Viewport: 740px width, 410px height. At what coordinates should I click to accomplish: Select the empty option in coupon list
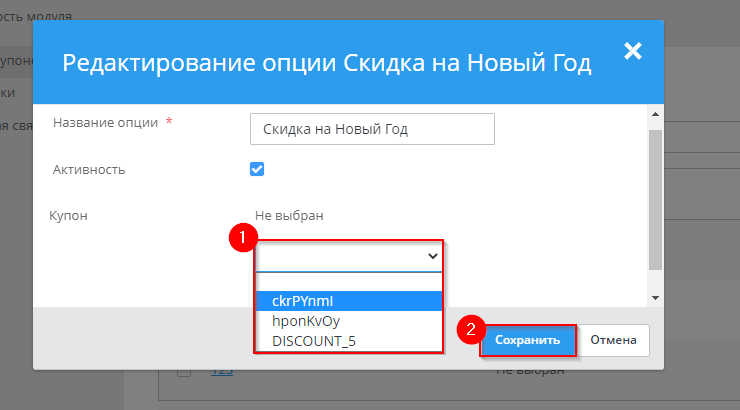348,282
